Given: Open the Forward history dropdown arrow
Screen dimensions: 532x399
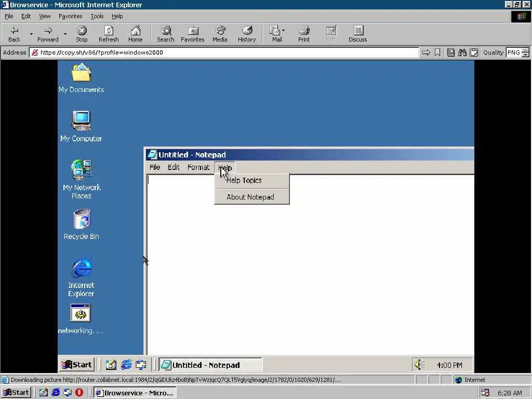Looking at the screenshot, I should (65, 34).
